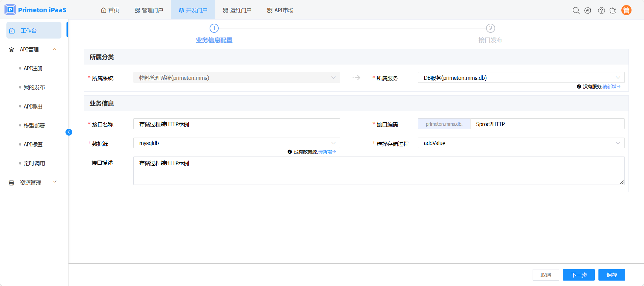This screenshot has width=644, height=286.
Task: Click the Primeton iPaaS logo
Action: click(35, 10)
